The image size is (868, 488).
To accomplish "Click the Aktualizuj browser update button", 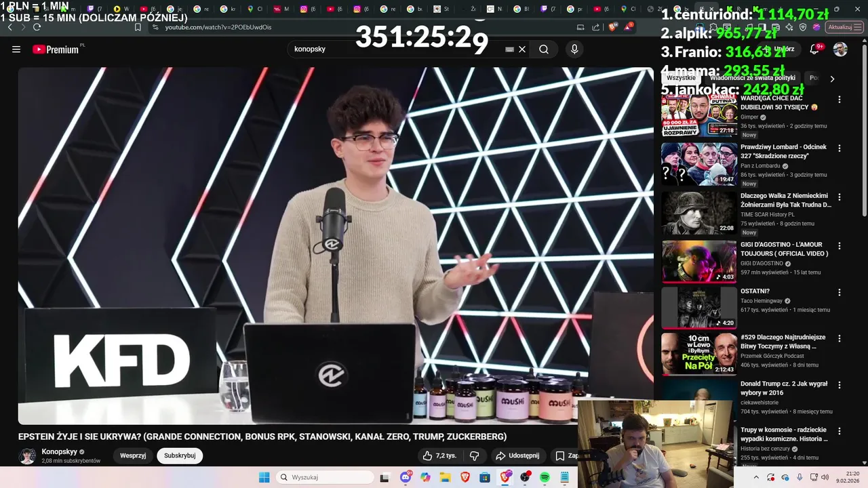I will click(844, 27).
